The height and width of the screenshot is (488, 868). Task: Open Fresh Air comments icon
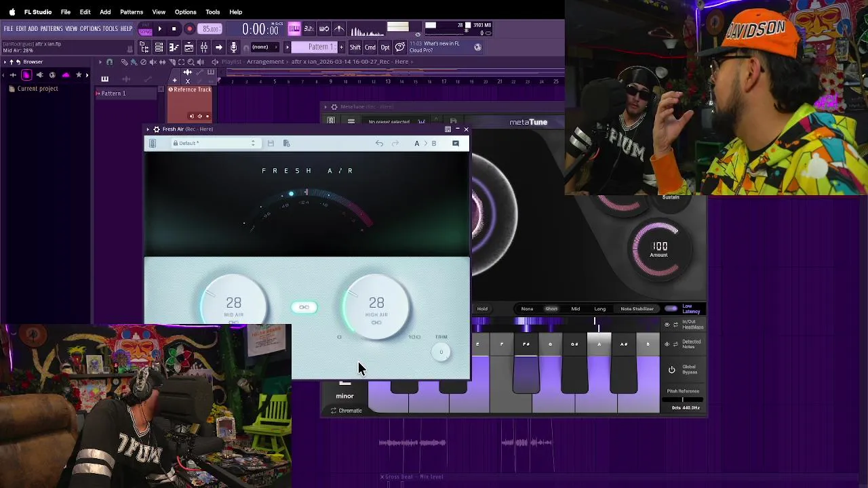click(456, 143)
